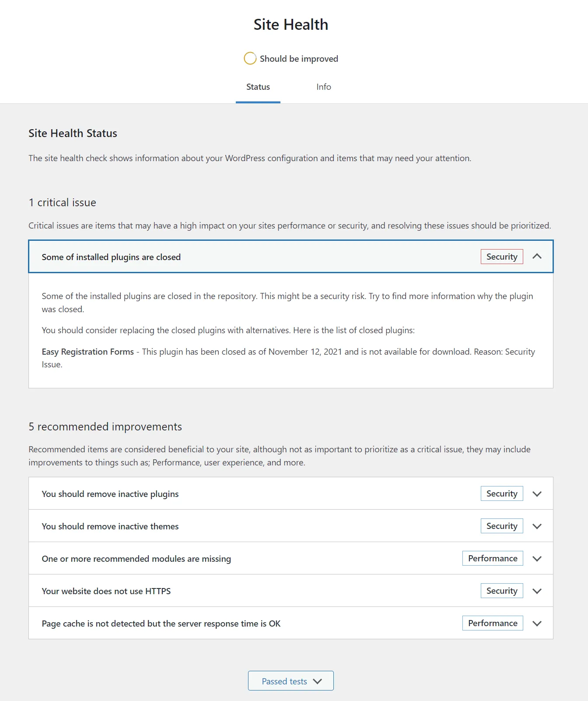Expand the missing modules chevron arrow
The width and height of the screenshot is (588, 701).
pos(537,559)
